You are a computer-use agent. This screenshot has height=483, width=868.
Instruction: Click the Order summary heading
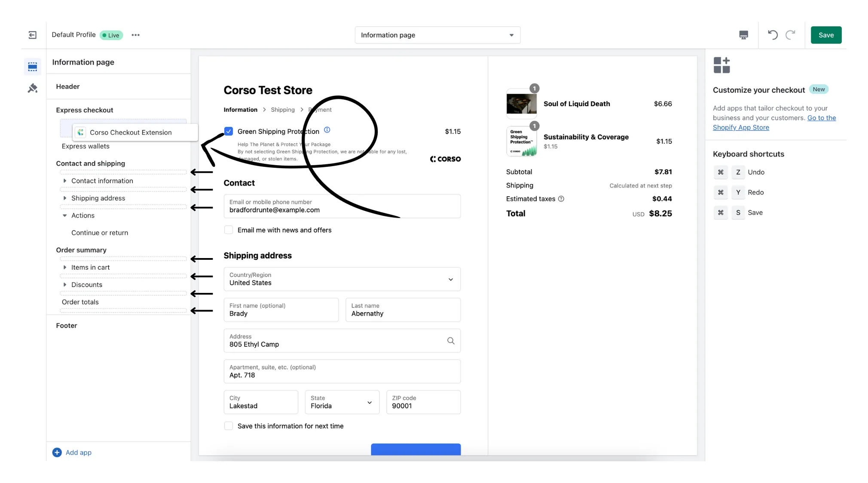[81, 250]
